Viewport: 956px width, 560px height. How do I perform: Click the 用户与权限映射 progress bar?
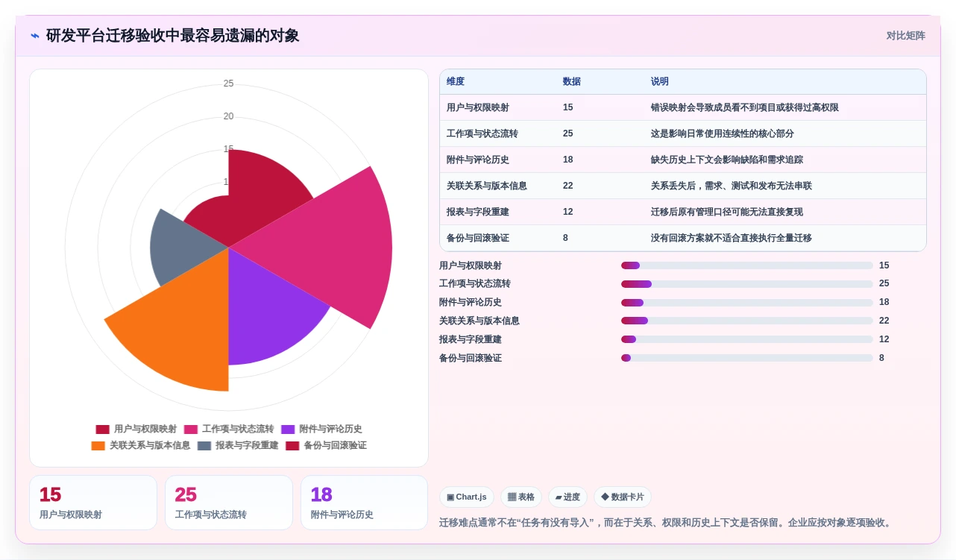[x=747, y=265]
